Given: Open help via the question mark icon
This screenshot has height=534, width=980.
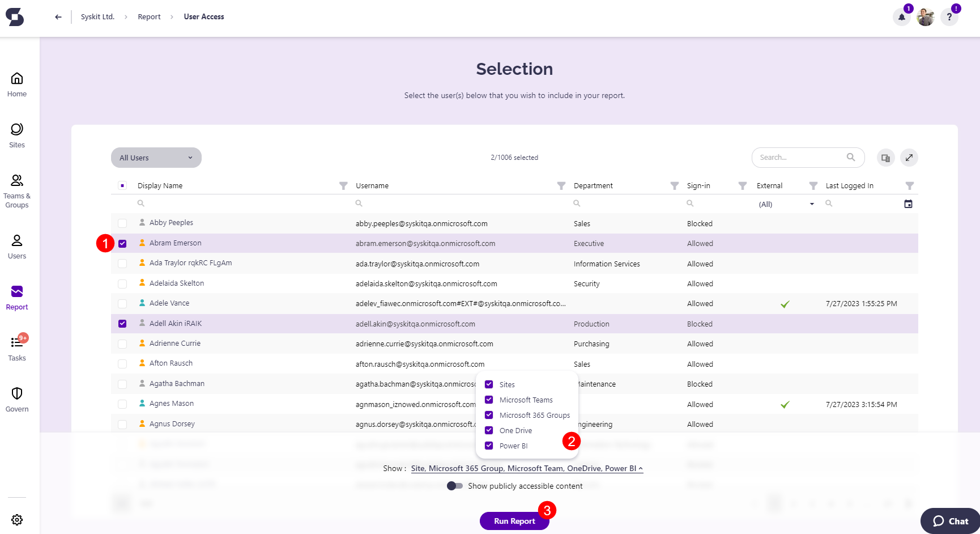Looking at the screenshot, I should click(x=949, y=18).
